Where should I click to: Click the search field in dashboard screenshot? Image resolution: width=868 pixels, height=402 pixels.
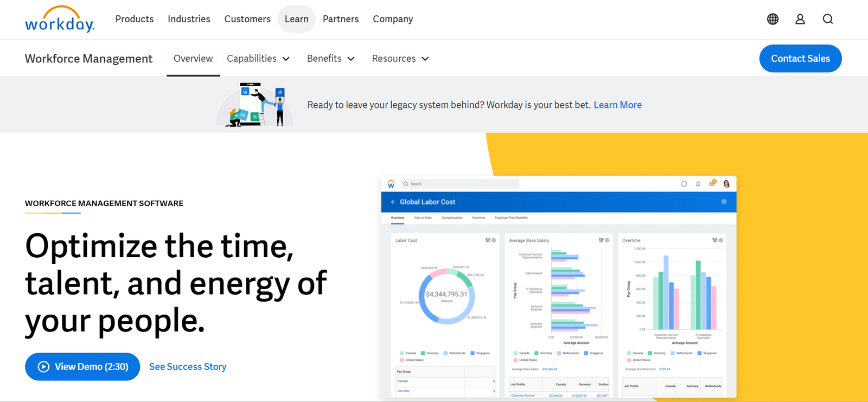460,184
